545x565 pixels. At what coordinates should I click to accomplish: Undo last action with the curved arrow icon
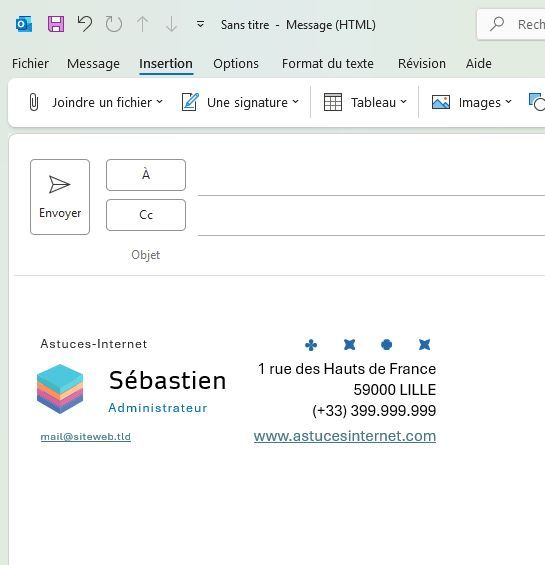[x=85, y=24]
